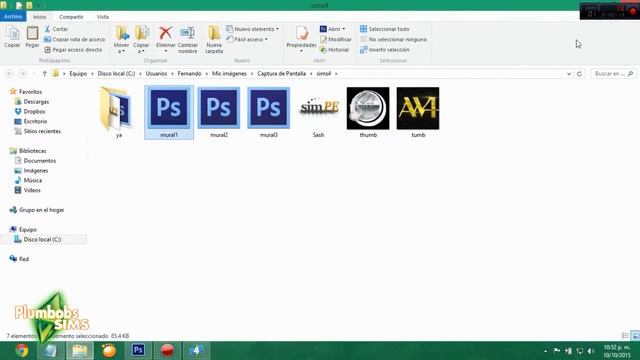Open the Archivo tab

click(x=13, y=17)
